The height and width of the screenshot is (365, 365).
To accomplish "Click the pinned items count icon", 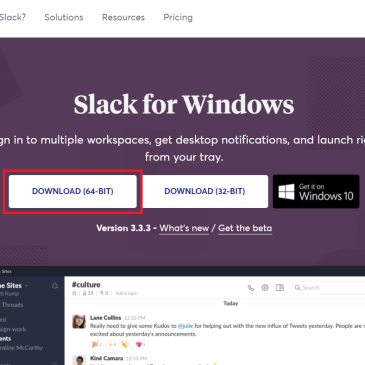I will point(104,293).
